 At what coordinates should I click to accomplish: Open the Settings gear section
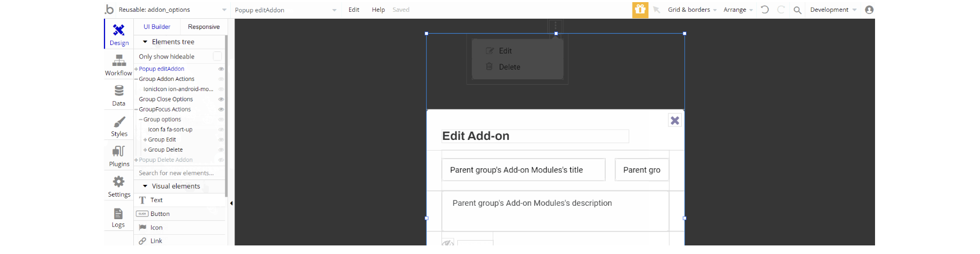click(x=119, y=186)
